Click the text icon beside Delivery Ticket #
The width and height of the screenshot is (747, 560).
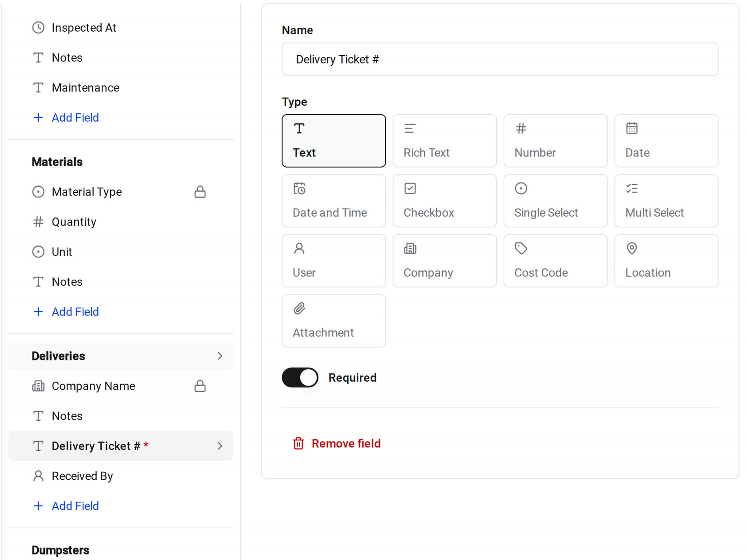coord(38,446)
